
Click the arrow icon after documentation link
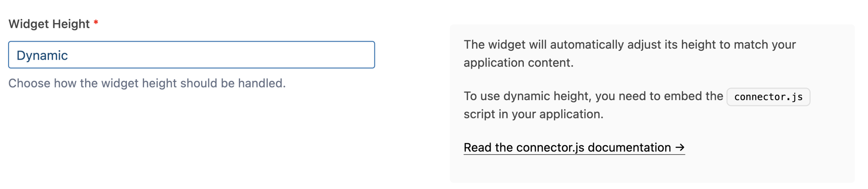coord(679,148)
